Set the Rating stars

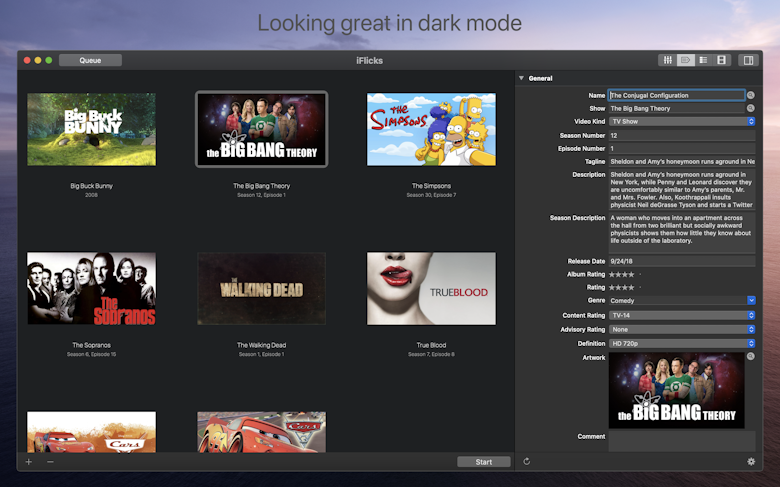point(625,287)
